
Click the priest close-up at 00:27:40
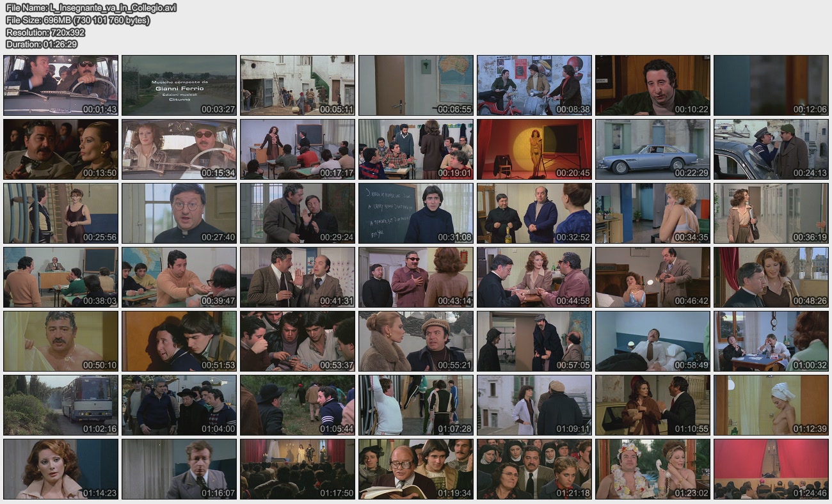pos(179,213)
